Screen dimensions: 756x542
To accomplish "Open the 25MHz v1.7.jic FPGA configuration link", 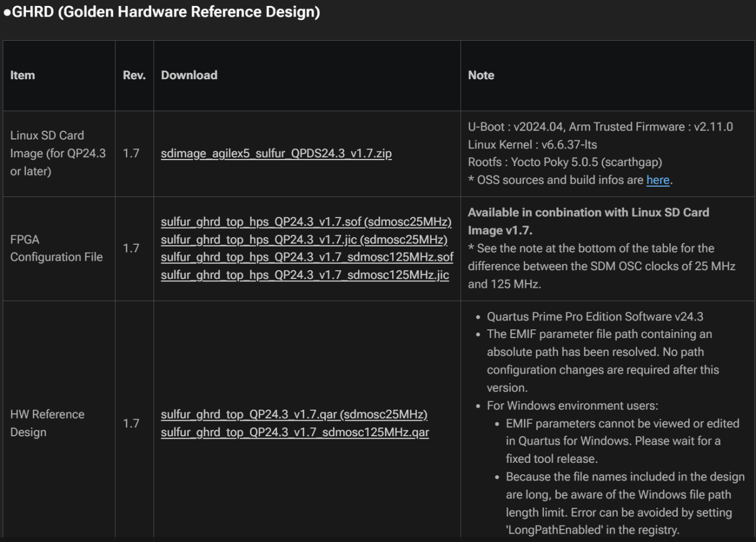I will point(304,240).
